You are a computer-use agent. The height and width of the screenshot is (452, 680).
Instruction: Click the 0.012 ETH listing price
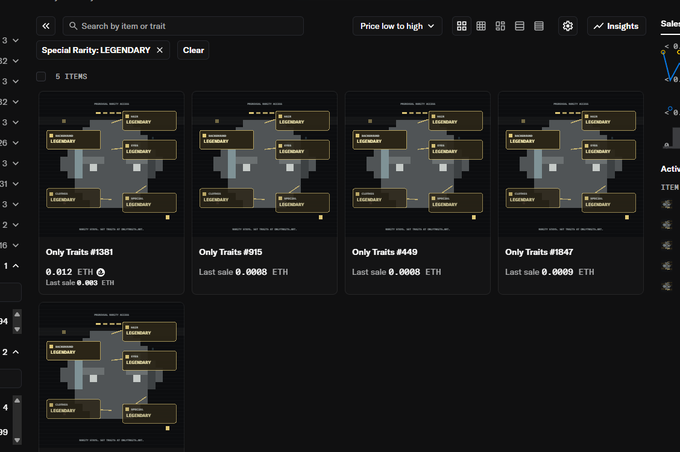pos(69,272)
